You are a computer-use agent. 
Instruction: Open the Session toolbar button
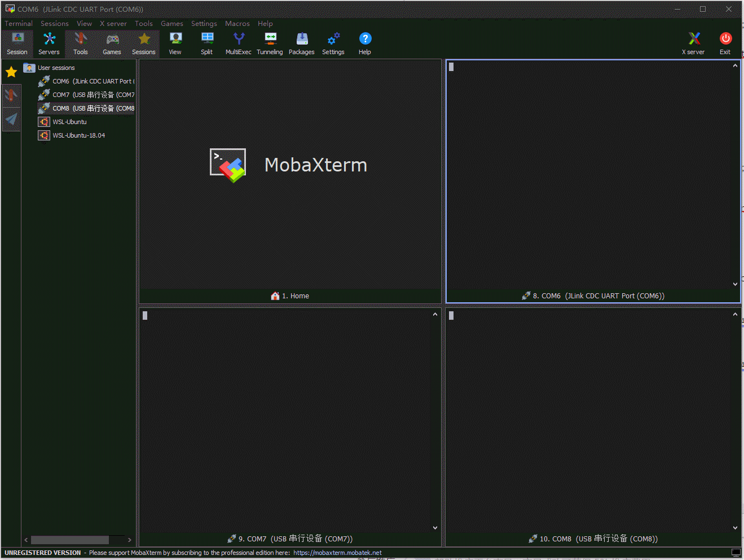[x=17, y=44]
